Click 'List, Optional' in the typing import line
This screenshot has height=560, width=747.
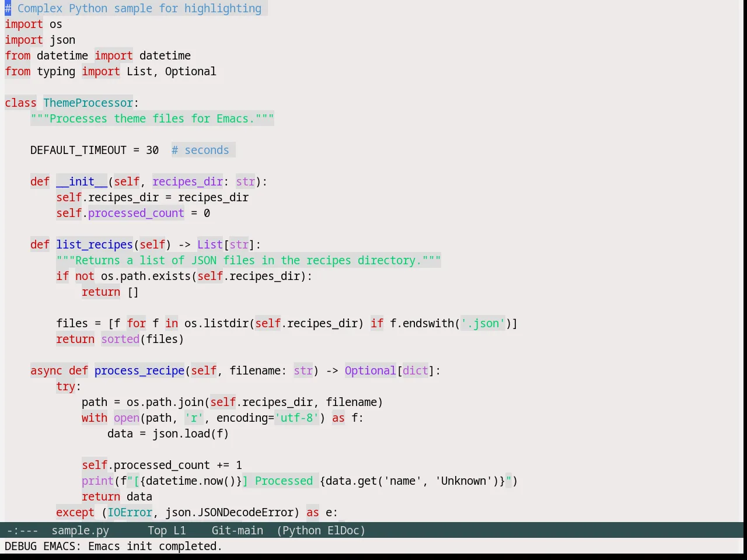click(x=172, y=71)
